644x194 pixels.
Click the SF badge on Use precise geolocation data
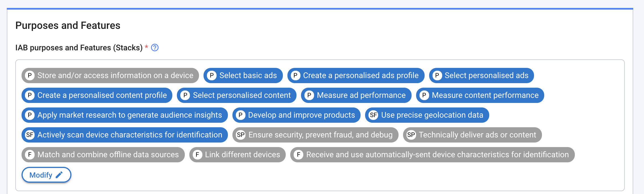pos(374,115)
